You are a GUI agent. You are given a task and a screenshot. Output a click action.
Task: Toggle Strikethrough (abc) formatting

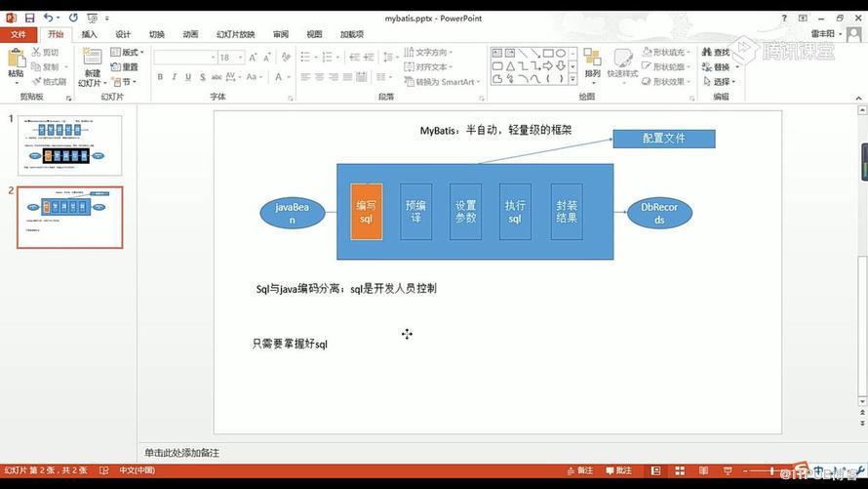(217, 77)
